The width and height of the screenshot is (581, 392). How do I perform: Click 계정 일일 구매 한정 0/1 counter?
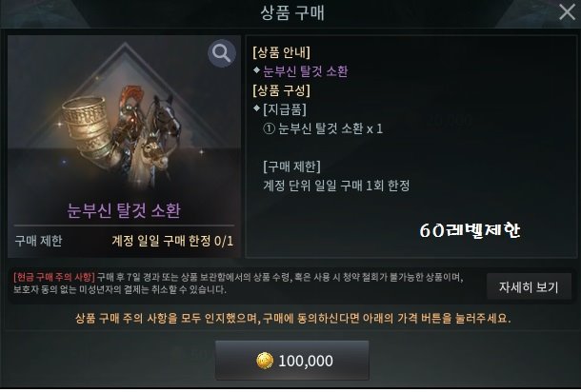coord(172,241)
